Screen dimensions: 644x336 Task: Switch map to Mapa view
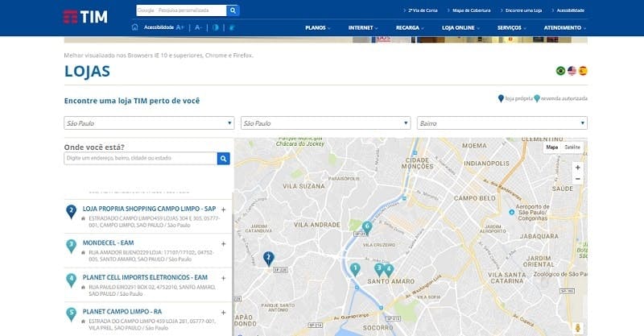pos(552,147)
